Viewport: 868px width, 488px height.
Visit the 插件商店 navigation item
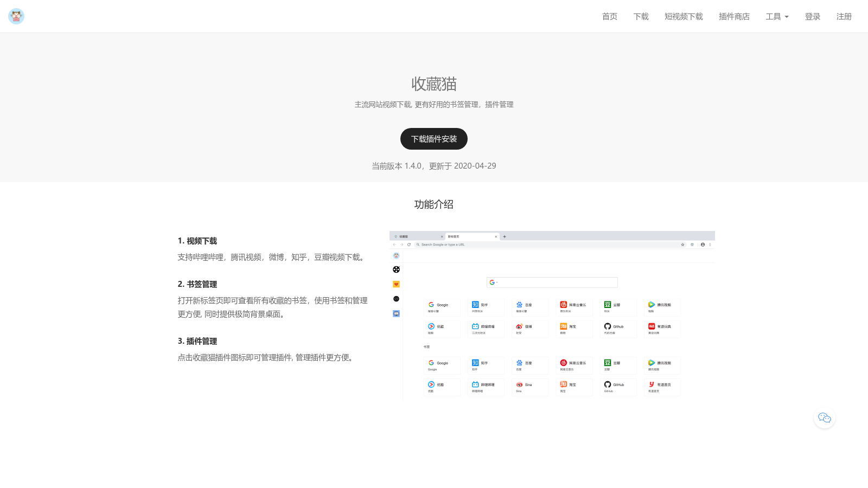[734, 16]
